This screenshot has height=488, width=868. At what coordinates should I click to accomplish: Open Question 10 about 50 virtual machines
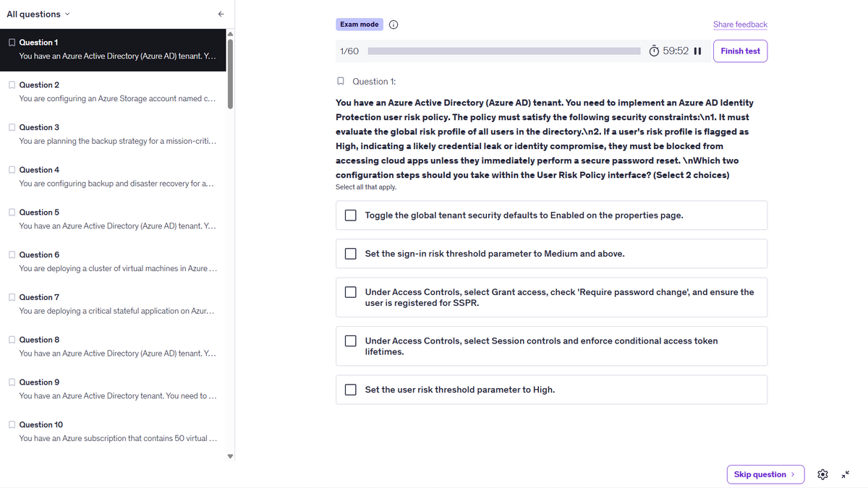click(x=112, y=432)
